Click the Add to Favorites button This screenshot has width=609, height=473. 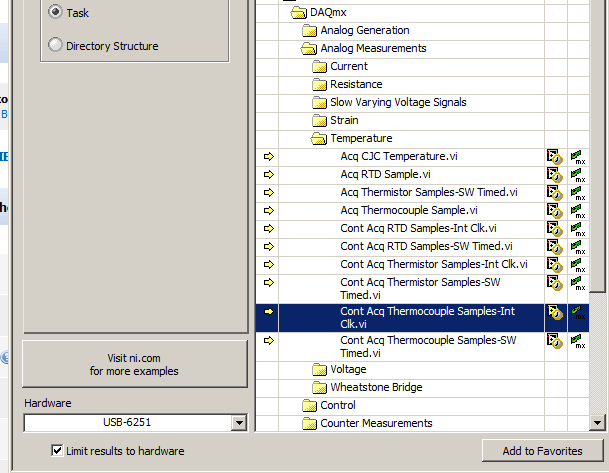click(x=542, y=451)
